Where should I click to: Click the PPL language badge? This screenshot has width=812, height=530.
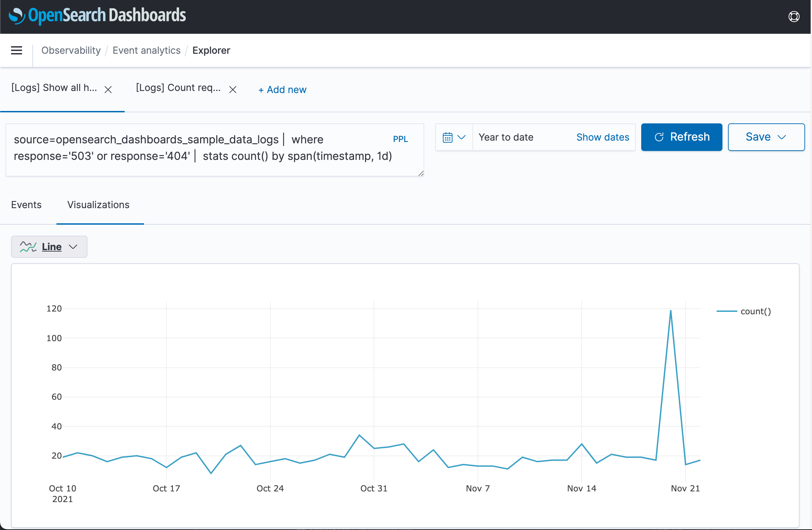[400, 139]
